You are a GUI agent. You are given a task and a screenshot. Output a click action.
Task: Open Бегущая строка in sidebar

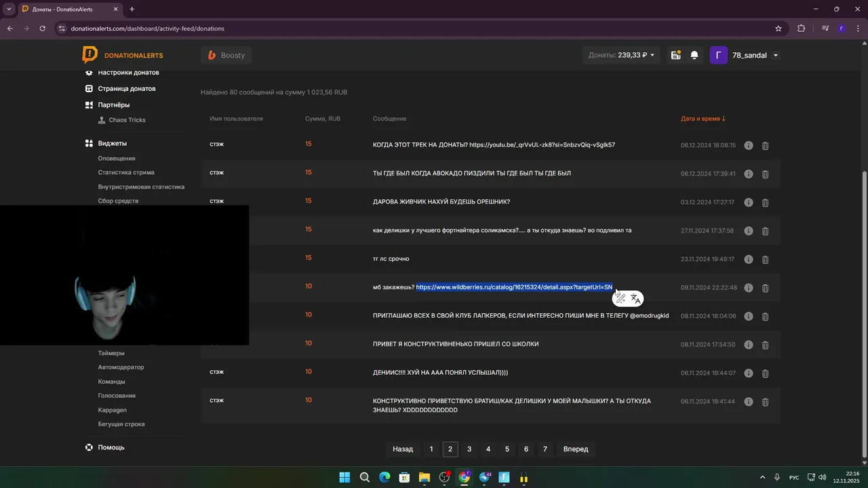pos(121,424)
